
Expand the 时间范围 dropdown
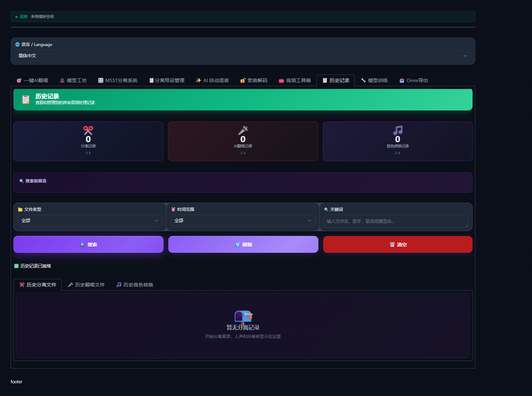(243, 221)
